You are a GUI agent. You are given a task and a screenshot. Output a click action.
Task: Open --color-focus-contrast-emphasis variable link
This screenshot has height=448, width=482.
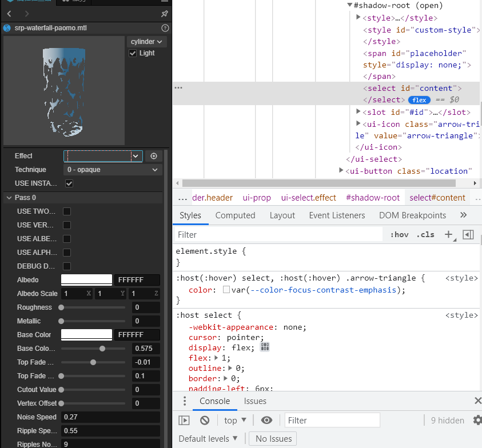[324, 290]
